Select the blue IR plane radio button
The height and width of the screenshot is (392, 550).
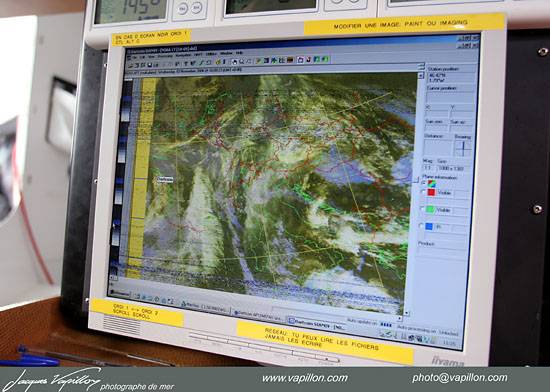pos(422,226)
